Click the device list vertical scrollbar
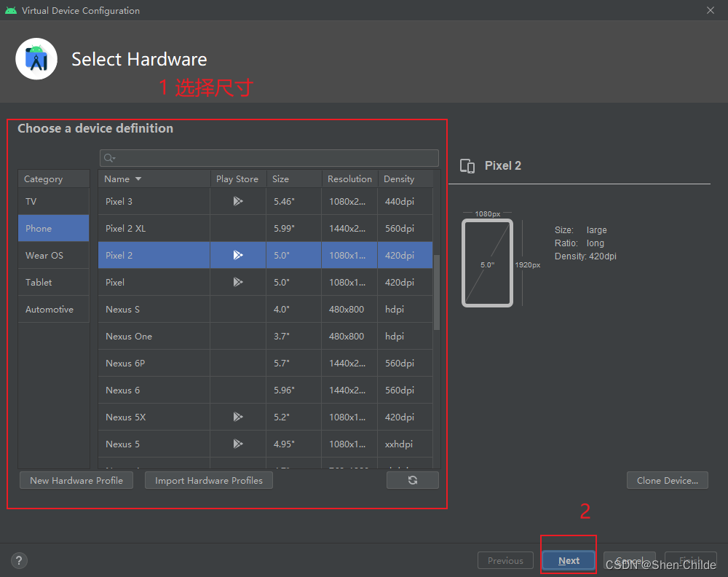 436,292
